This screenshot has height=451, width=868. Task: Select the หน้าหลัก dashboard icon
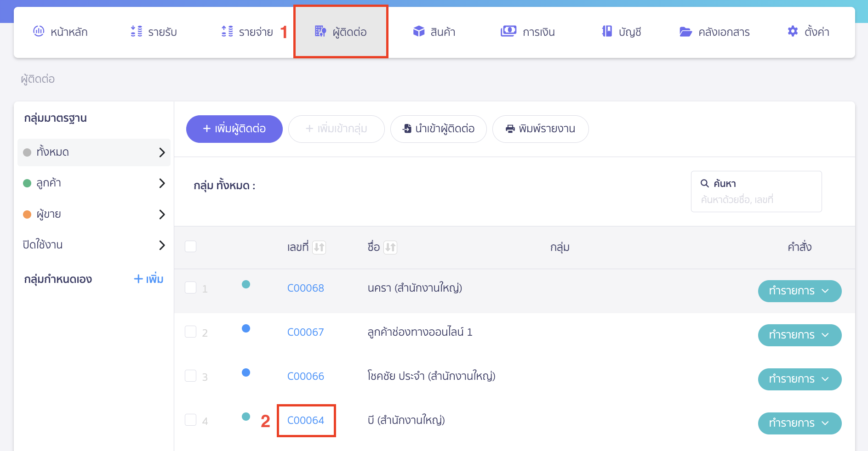[x=39, y=31]
